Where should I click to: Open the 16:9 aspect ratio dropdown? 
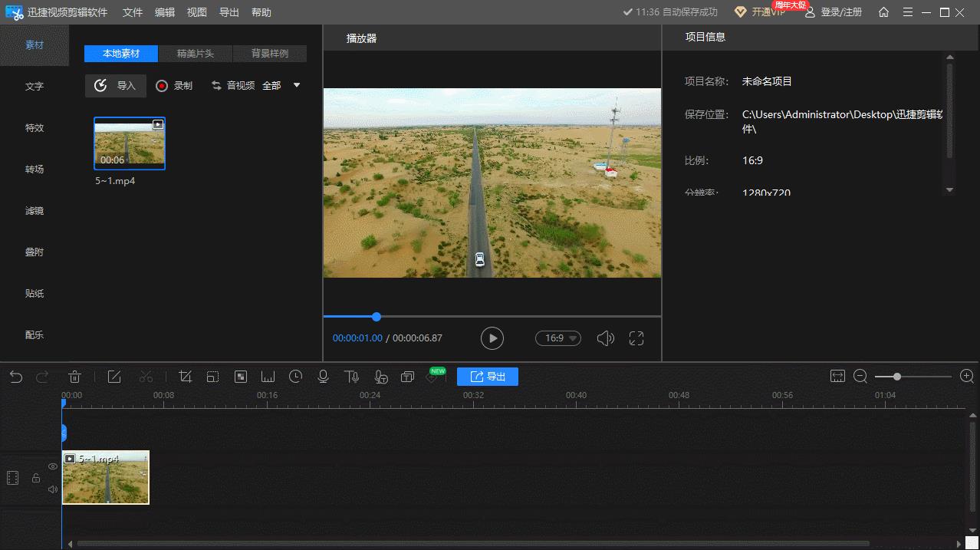pos(558,338)
